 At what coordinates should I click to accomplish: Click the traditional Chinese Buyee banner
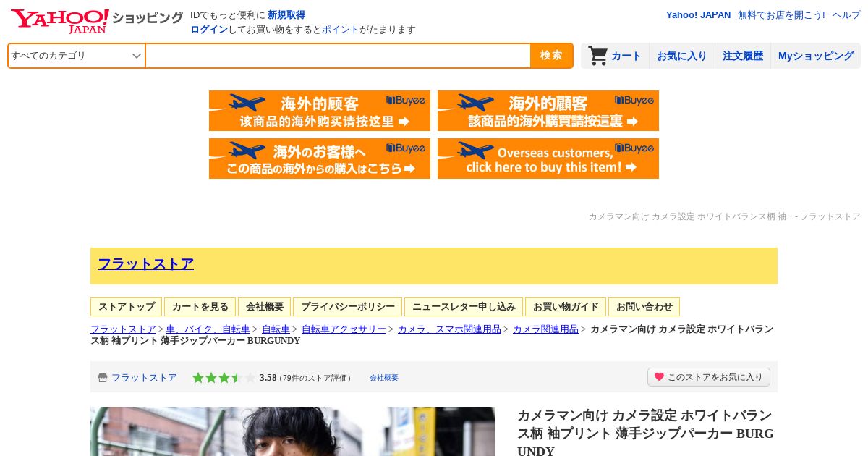click(x=548, y=111)
